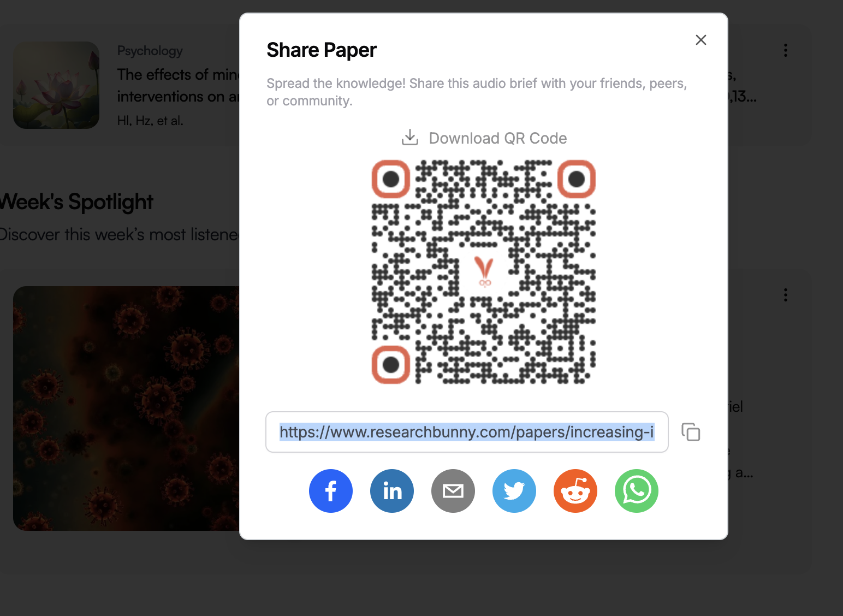Image resolution: width=843 pixels, height=616 pixels.
Task: Share paper on Facebook
Action: 331,491
